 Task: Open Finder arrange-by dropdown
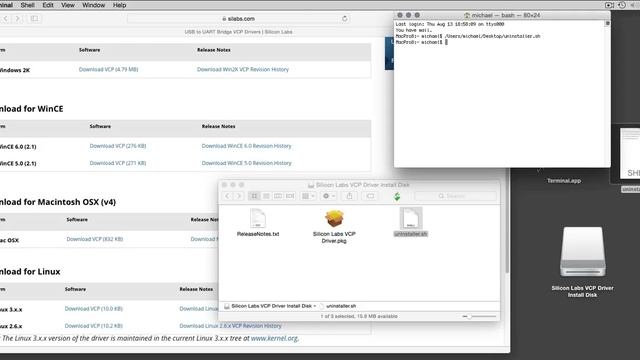click(x=308, y=196)
